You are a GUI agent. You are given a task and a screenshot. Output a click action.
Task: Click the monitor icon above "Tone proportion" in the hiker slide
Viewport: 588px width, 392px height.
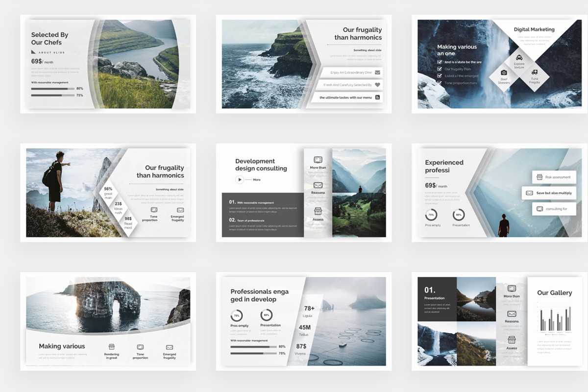tap(154, 210)
